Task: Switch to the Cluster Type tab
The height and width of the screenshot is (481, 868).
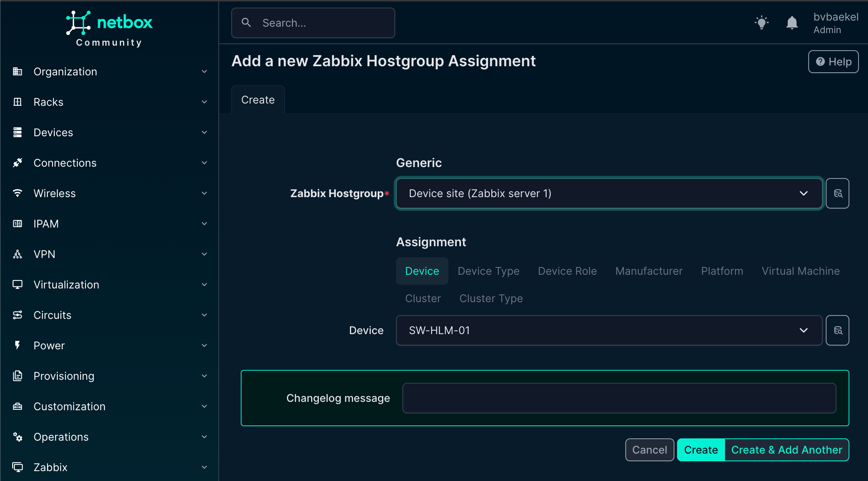Action: coord(491,298)
